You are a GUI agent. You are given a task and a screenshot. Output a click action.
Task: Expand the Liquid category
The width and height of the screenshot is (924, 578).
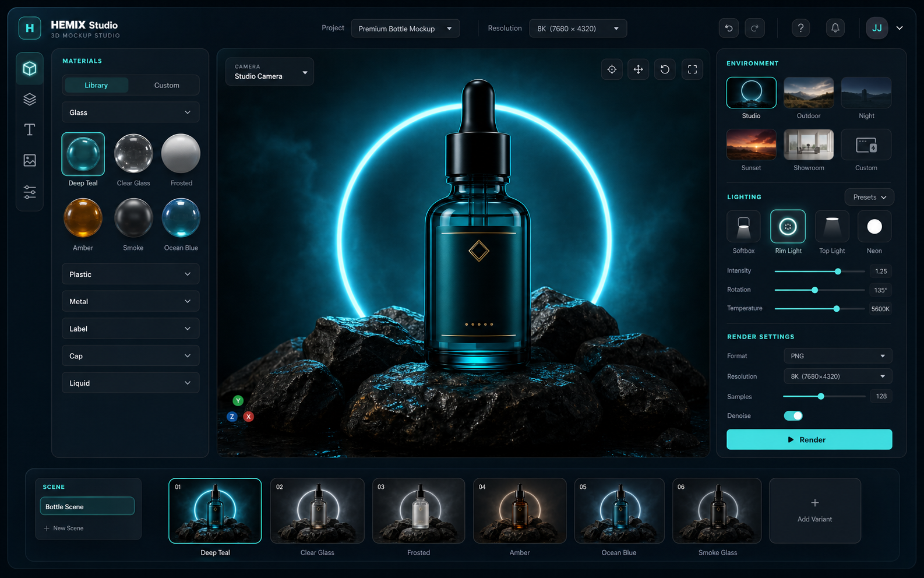coord(131,383)
